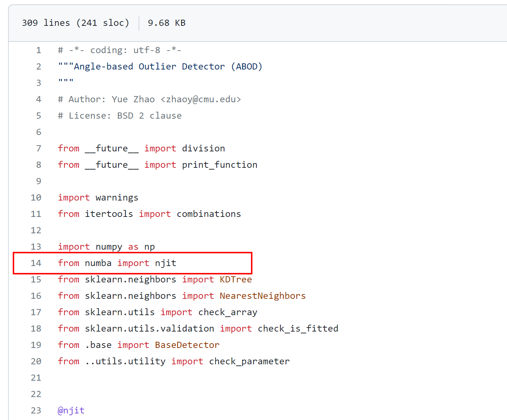Select line number 14 in the highlighted row
507x420 pixels.
[36, 263]
